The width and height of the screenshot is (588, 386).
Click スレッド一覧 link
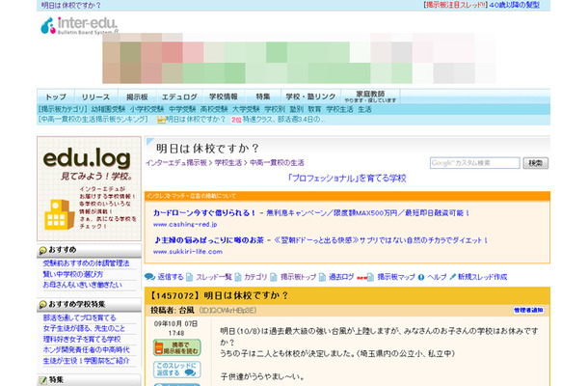tap(214, 277)
